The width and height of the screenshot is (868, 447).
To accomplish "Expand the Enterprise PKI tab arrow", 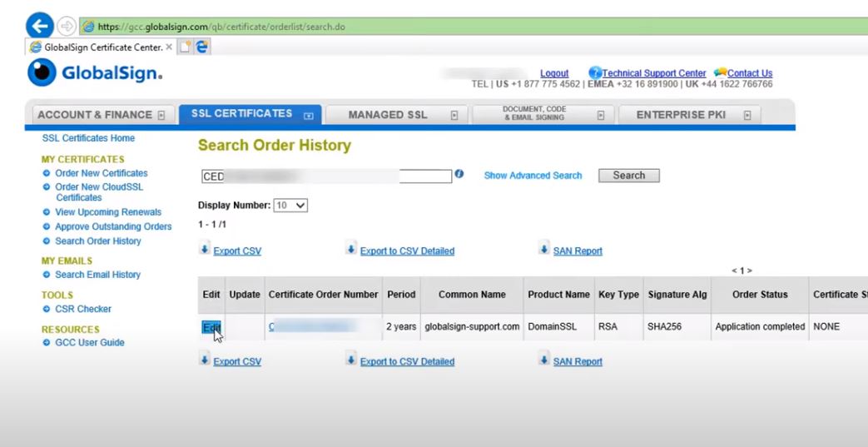I will coord(747,115).
